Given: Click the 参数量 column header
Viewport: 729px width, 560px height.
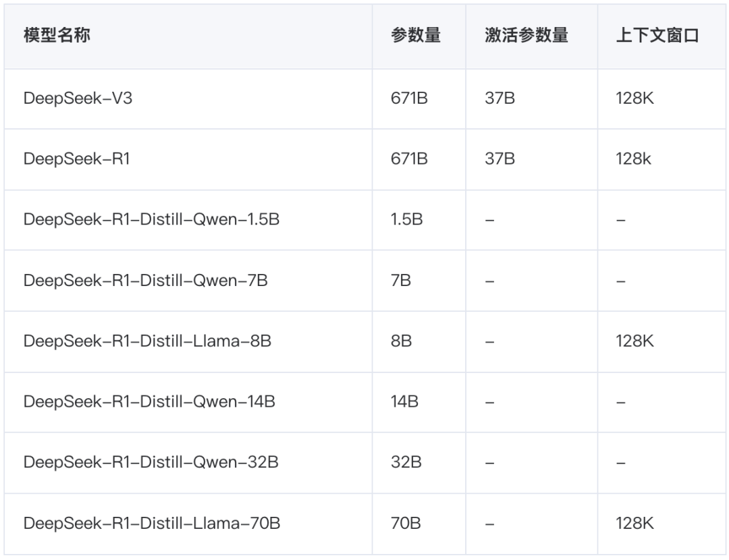Looking at the screenshot, I should click(x=415, y=36).
